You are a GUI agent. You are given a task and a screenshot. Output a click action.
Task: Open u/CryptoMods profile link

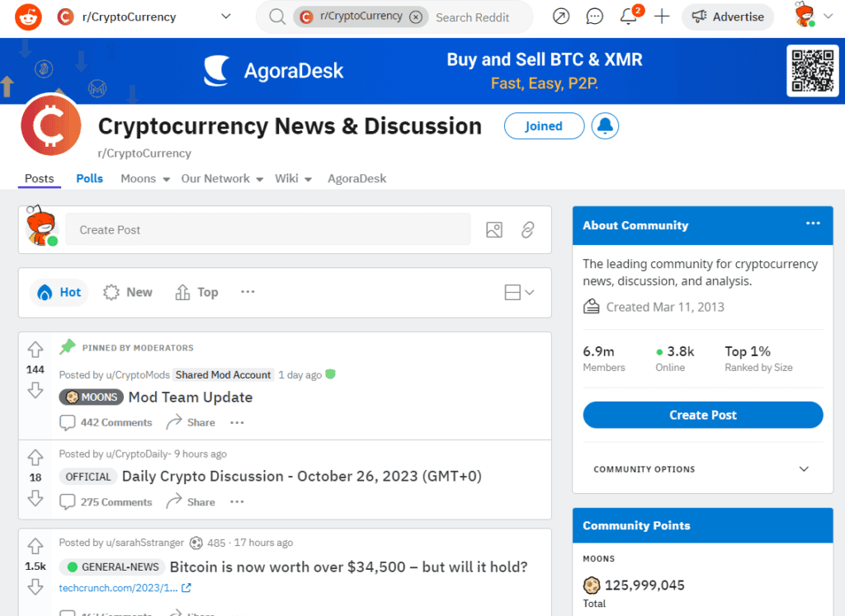point(139,374)
